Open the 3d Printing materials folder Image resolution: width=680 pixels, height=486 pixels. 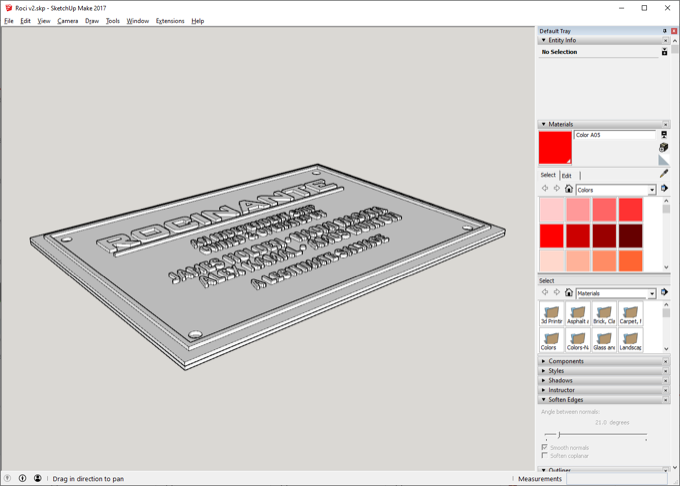[x=552, y=314]
